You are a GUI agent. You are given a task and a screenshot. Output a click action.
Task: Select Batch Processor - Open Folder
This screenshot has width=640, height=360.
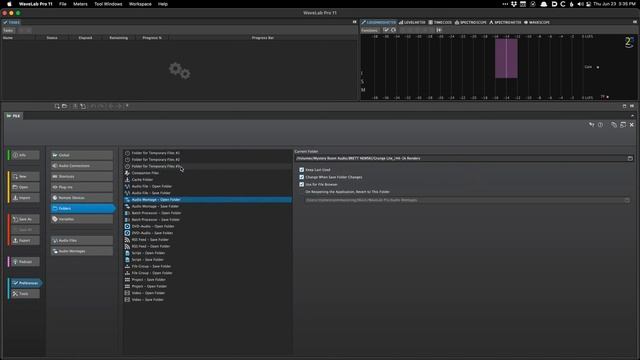207,213
